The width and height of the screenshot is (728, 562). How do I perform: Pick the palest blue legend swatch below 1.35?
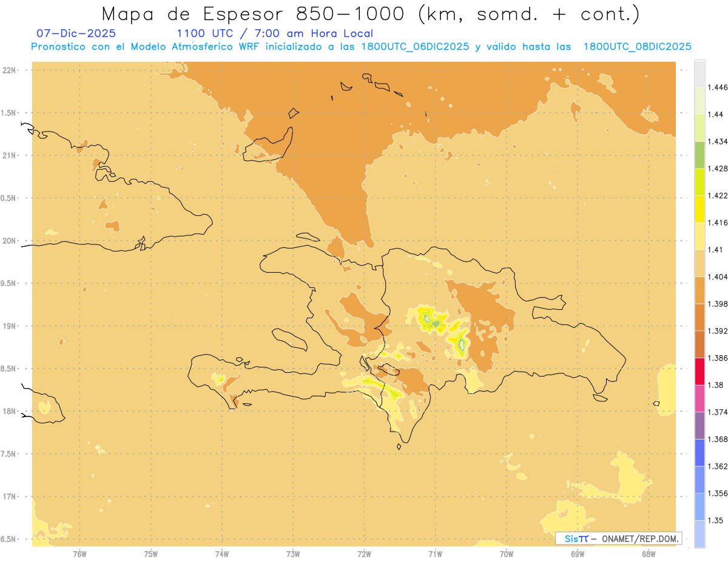(699, 534)
